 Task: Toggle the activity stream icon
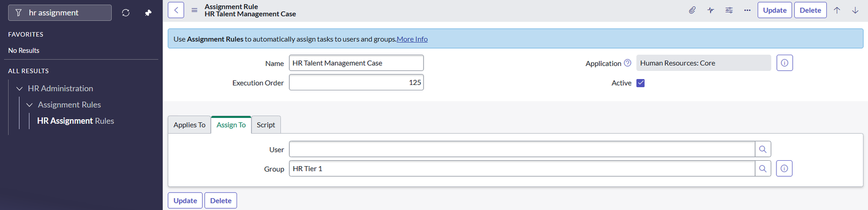click(711, 10)
